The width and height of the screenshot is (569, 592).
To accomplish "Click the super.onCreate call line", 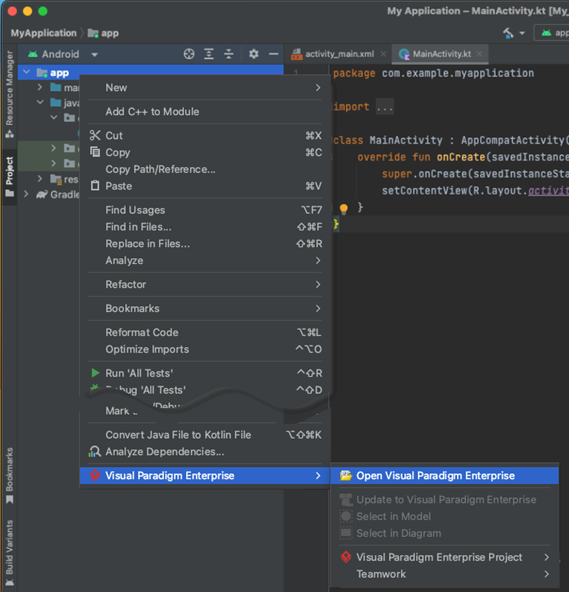I will tap(475, 174).
